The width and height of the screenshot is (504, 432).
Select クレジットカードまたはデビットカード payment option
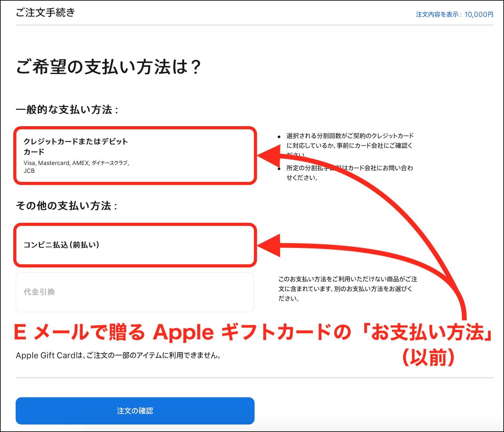click(135, 155)
